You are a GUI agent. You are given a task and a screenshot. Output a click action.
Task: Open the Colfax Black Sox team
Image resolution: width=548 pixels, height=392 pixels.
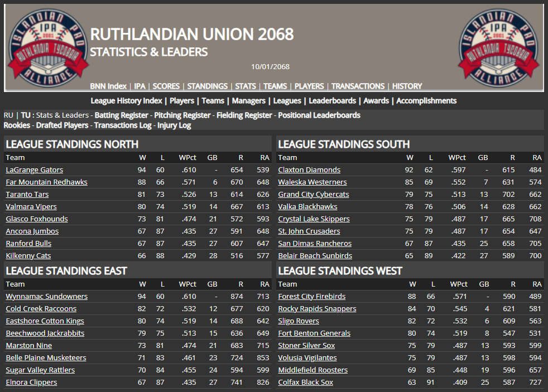coord(305,383)
